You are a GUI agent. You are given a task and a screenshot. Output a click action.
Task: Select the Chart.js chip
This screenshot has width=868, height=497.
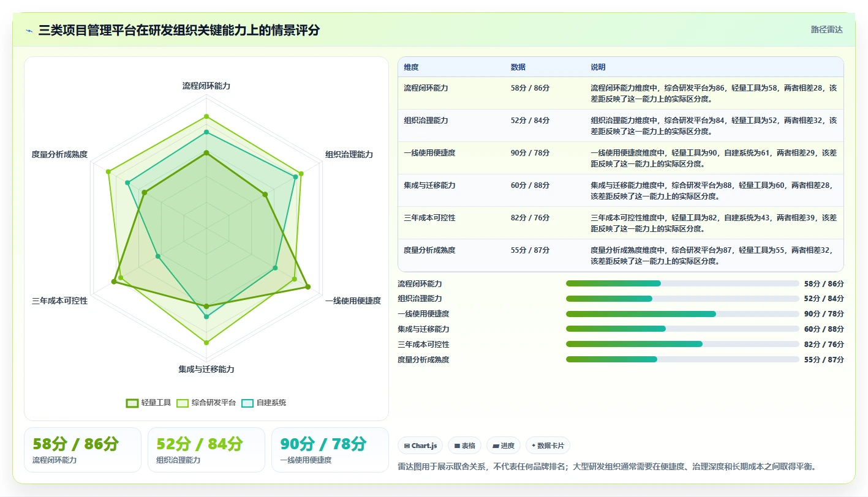[420, 446]
